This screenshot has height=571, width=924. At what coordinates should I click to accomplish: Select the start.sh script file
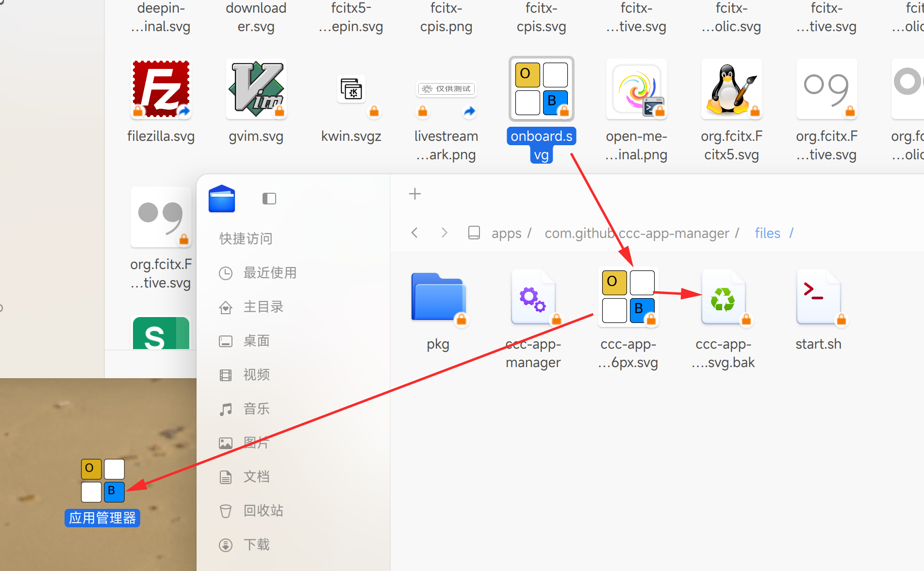pyautogui.click(x=819, y=297)
